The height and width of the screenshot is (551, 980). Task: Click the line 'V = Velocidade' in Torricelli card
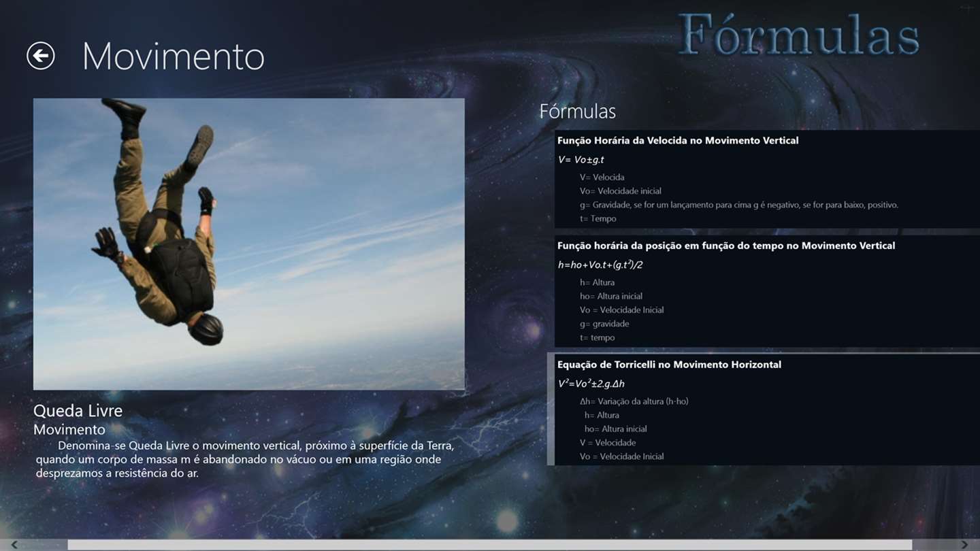click(608, 443)
